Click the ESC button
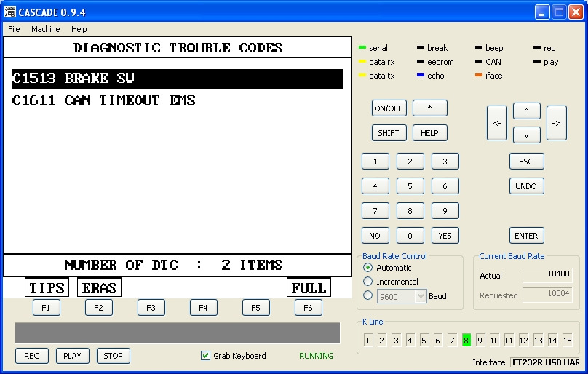This screenshot has height=374, width=588. pos(526,162)
